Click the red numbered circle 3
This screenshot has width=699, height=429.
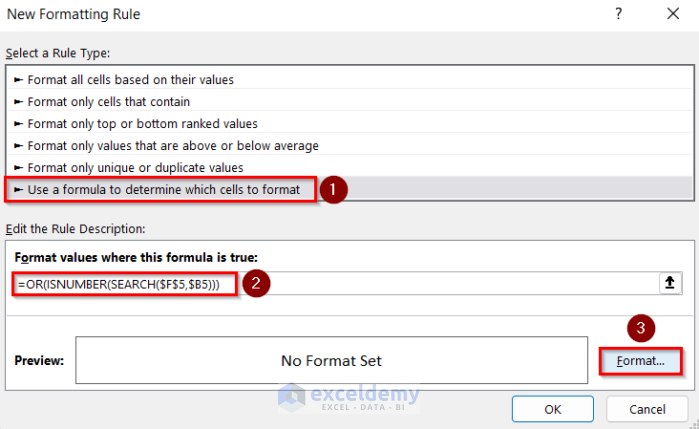tap(640, 328)
